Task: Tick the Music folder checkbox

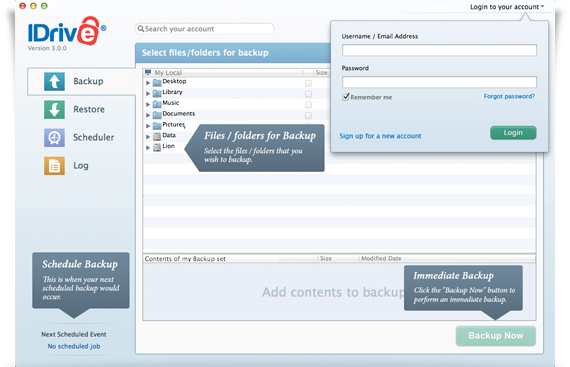Action: [x=308, y=105]
